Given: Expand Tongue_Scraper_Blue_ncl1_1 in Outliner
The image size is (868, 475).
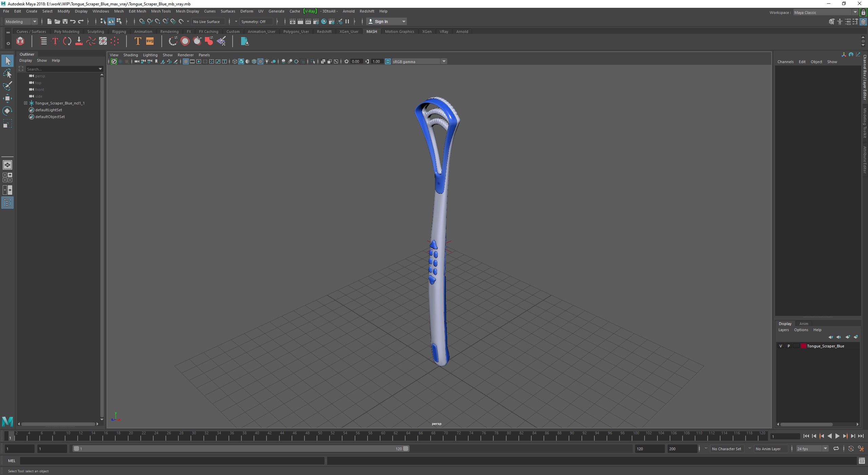Looking at the screenshot, I should point(25,103).
